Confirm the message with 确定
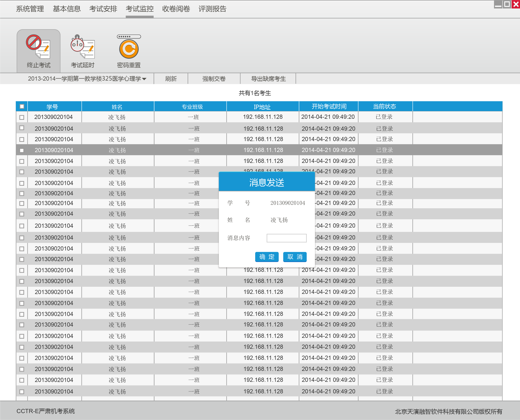The width and height of the screenshot is (520, 420). [x=267, y=257]
